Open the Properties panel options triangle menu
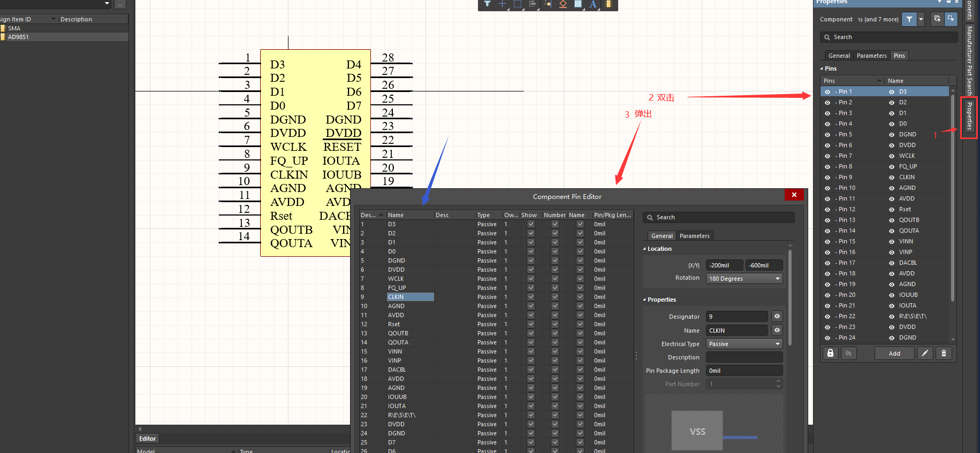 (x=939, y=2)
